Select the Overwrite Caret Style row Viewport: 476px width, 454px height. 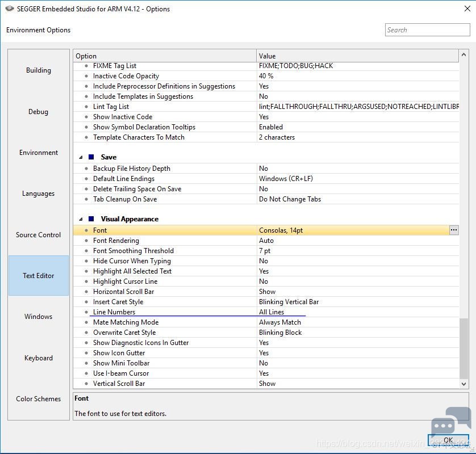[266, 333]
